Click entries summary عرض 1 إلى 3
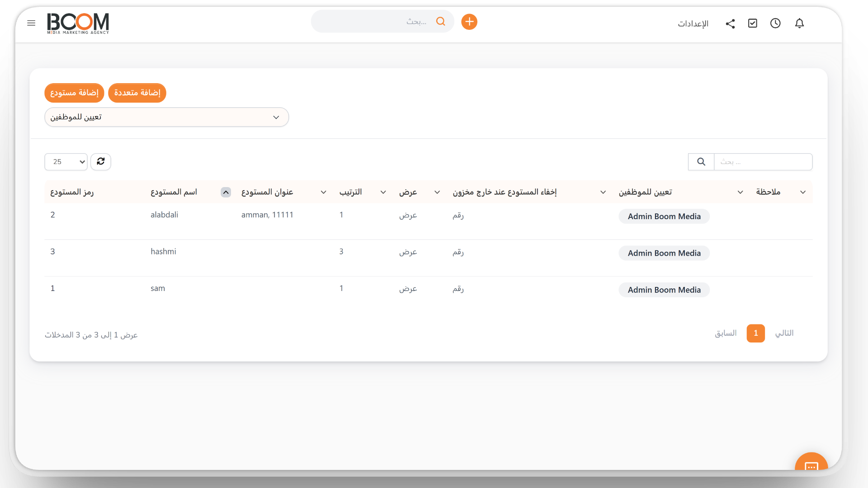 91,335
